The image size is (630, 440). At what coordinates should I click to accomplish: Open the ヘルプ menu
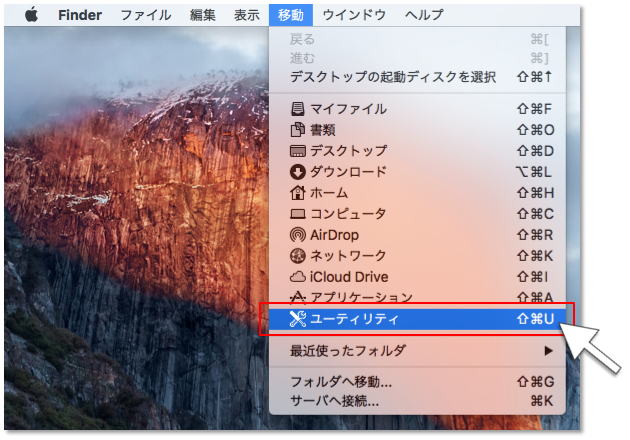point(424,15)
